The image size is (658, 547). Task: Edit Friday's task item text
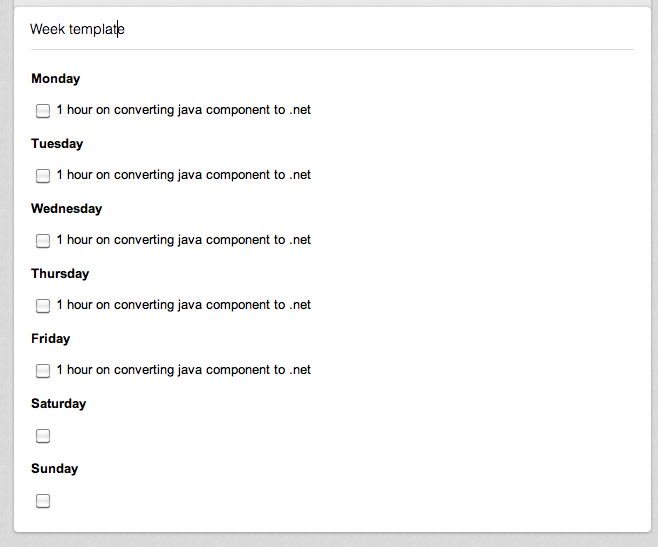point(183,370)
